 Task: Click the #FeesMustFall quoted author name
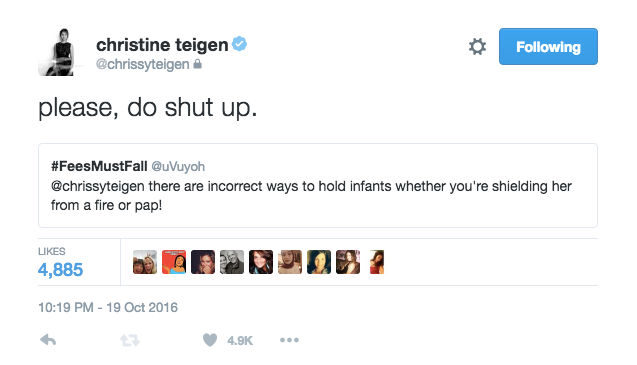tap(99, 166)
